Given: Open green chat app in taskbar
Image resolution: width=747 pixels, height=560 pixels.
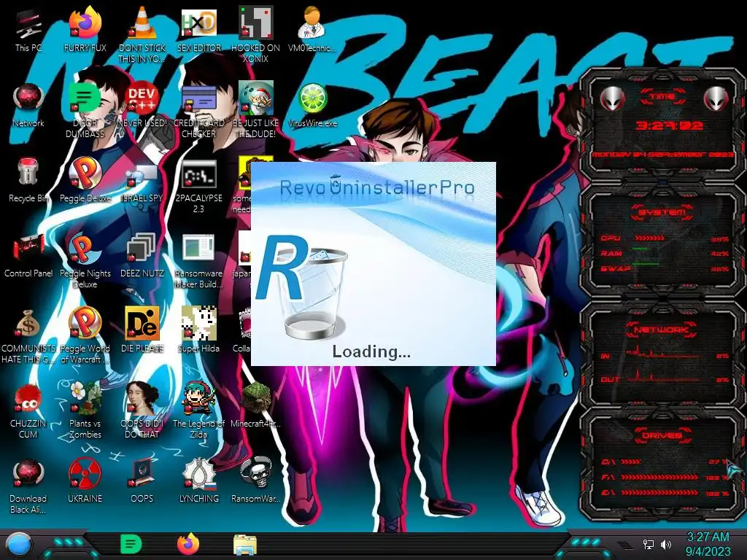Looking at the screenshot, I should tap(131, 544).
